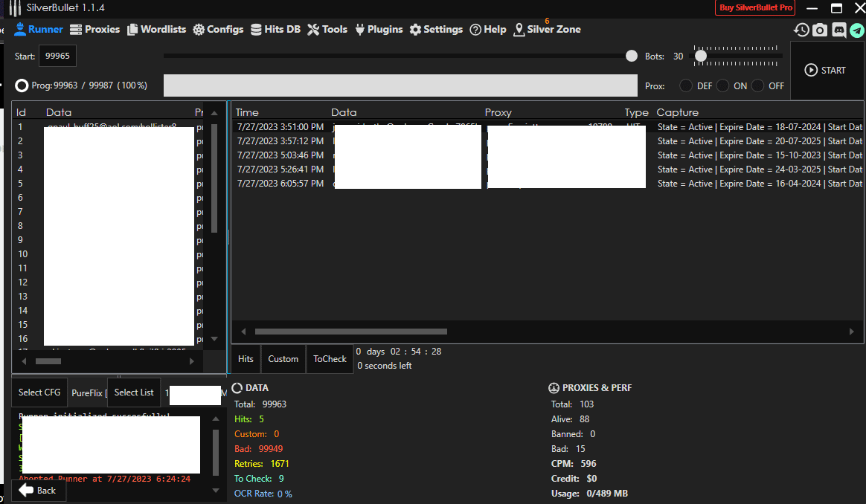The width and height of the screenshot is (866, 504).
Task: Click the Select CFG button
Action: [x=39, y=392]
